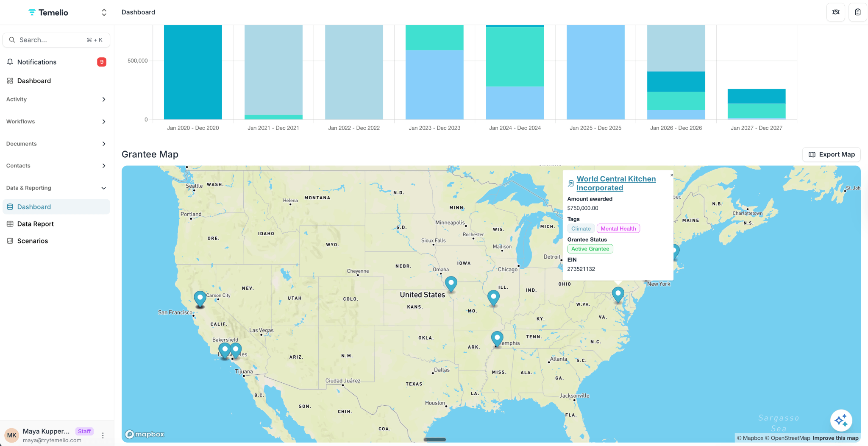Click the Climate tag
The image size is (868, 446).
tap(581, 229)
